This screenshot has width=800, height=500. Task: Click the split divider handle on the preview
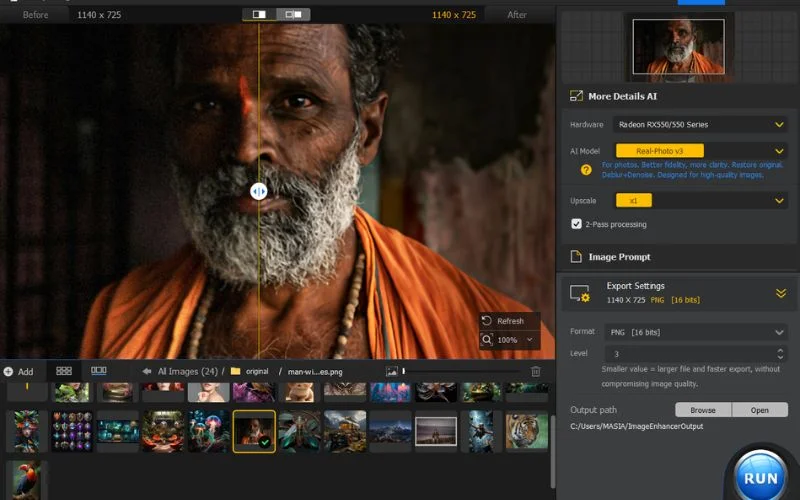pos(259,191)
